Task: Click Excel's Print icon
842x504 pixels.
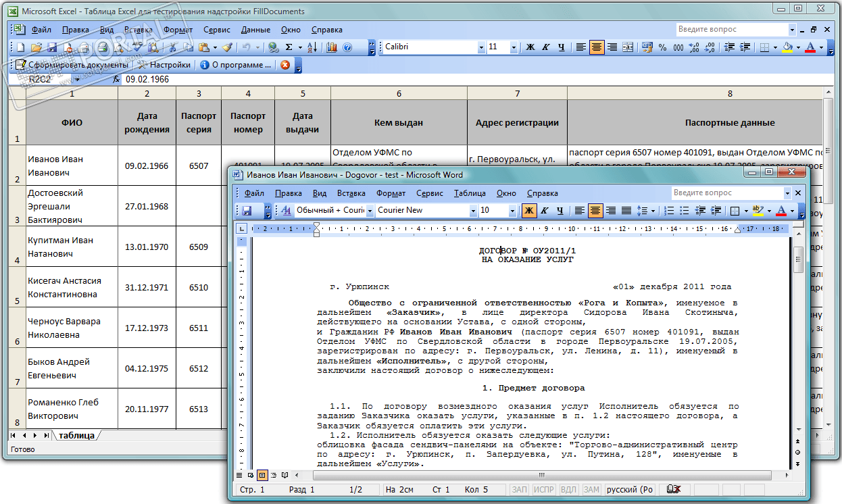Action: (x=103, y=47)
